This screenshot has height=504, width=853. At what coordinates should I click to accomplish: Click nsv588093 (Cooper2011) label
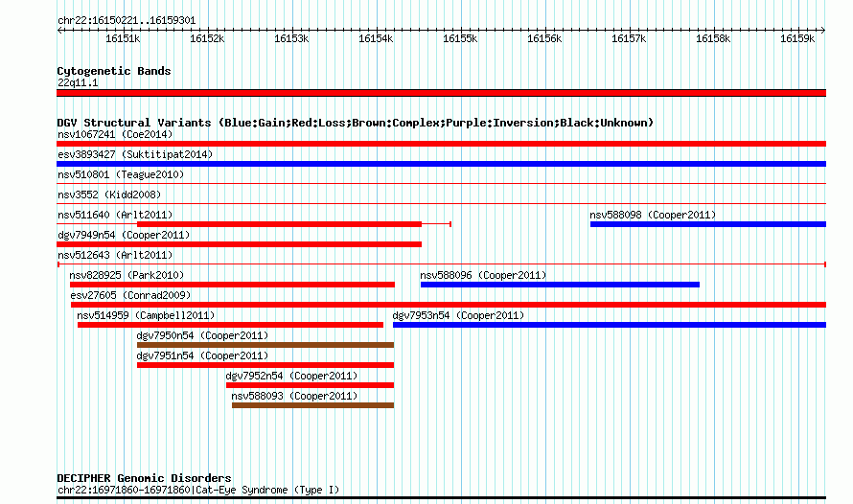coord(294,396)
